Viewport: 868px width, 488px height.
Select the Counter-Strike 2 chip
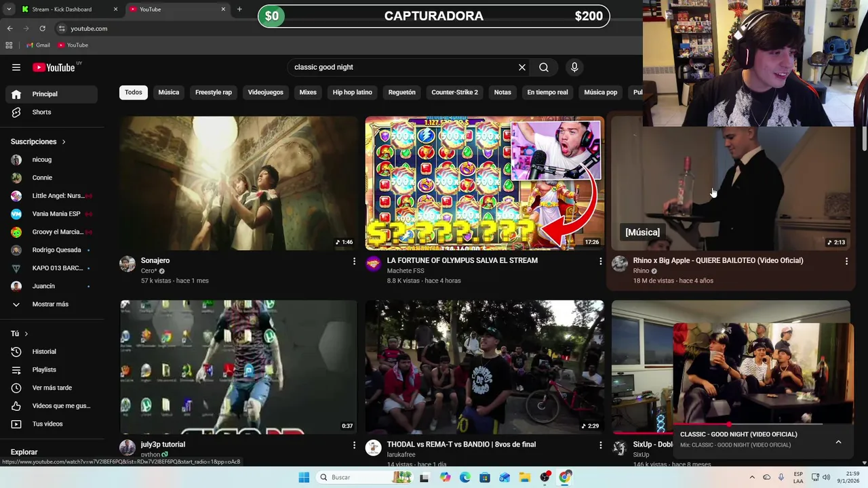point(455,92)
